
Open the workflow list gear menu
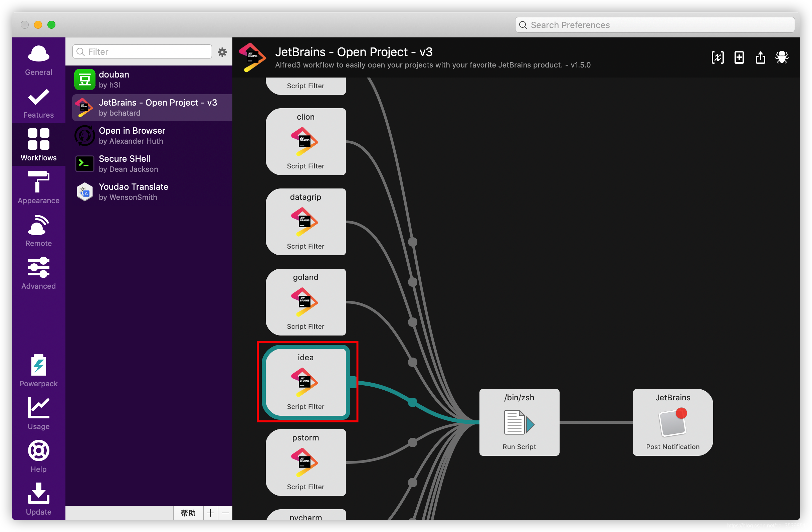coord(222,52)
